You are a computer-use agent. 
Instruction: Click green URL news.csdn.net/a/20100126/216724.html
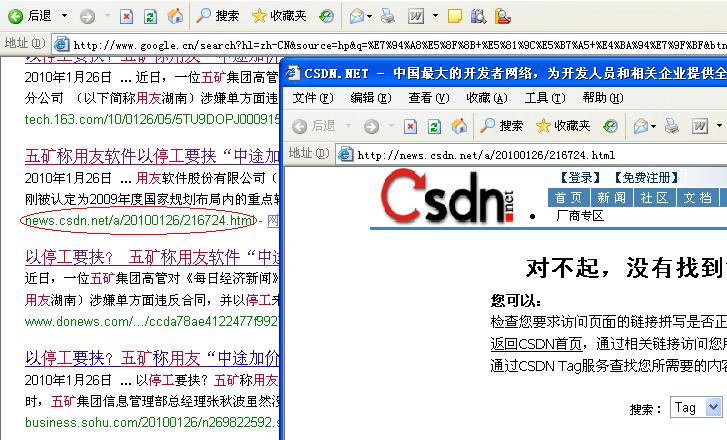(140, 221)
